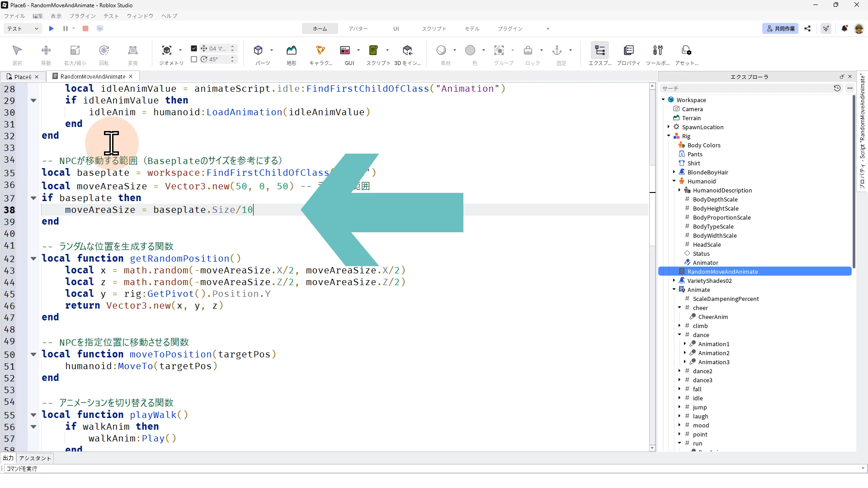Screen dimensions: 868x488
Task: Click the 共同作業 collaborate button
Action: pyautogui.click(x=780, y=28)
